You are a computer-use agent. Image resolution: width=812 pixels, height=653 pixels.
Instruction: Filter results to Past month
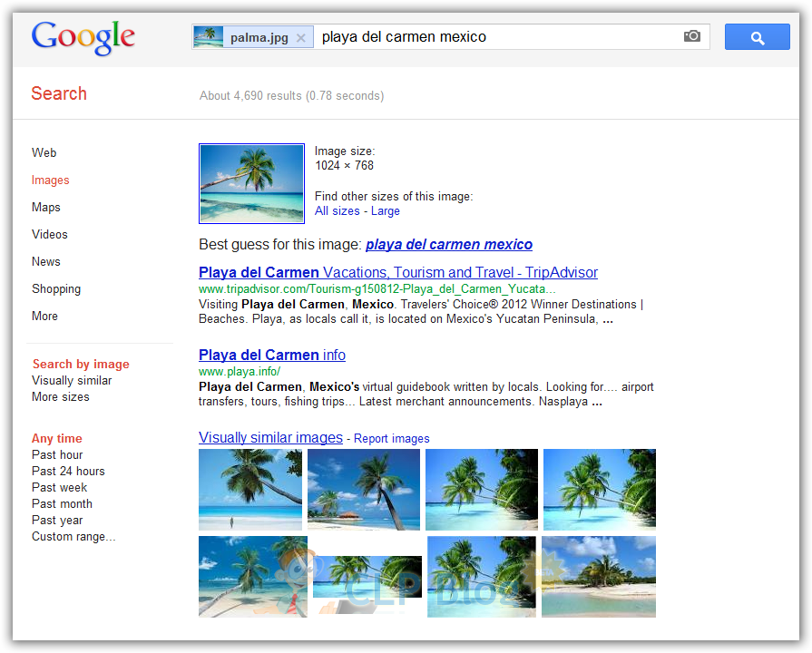point(62,504)
